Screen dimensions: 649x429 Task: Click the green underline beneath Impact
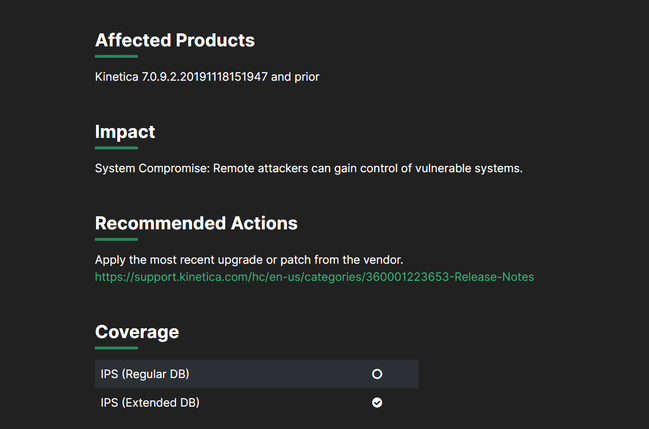116,148
